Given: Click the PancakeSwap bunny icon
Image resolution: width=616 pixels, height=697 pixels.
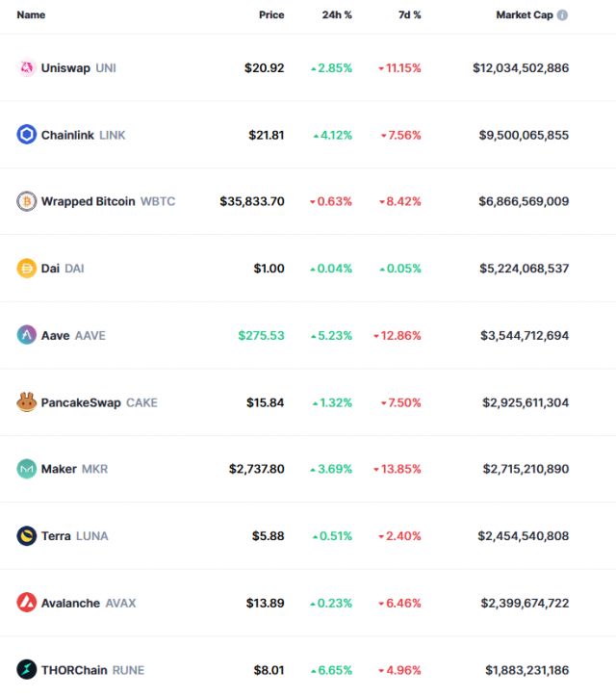Looking at the screenshot, I should [26, 402].
